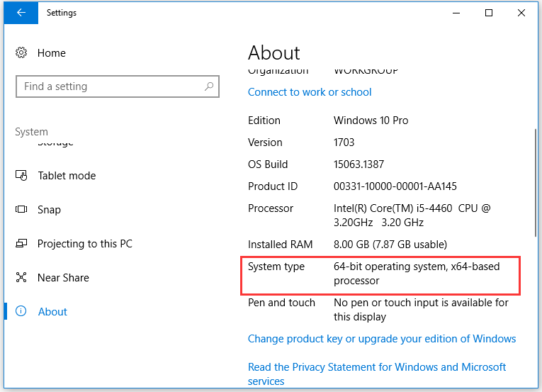Focus the Find a setting search box
This screenshot has width=542, height=392.
[x=118, y=86]
